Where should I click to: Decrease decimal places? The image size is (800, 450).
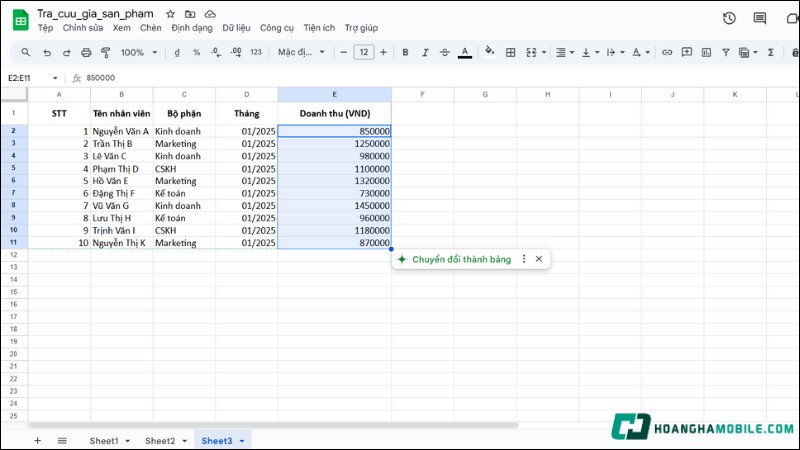pos(216,52)
